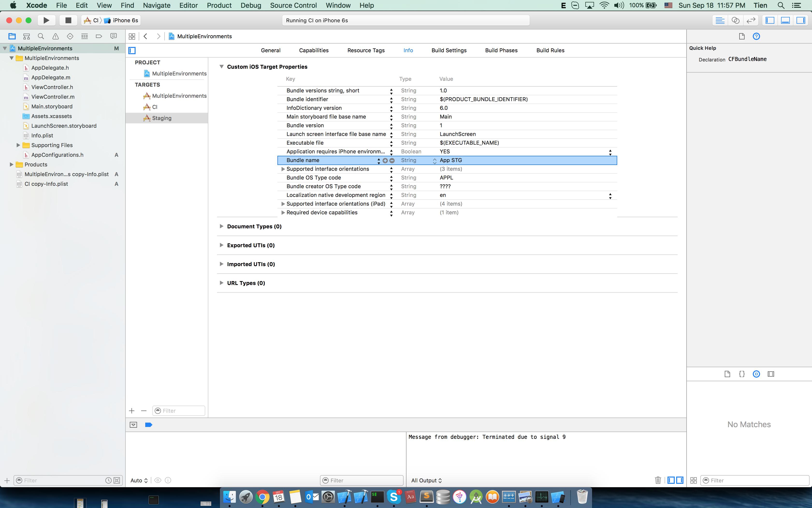This screenshot has height=508, width=812.
Task: Open the Object library
Action: 756,374
